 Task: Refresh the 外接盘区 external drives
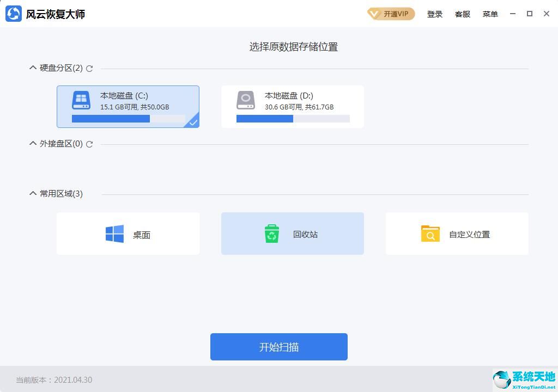(x=89, y=144)
